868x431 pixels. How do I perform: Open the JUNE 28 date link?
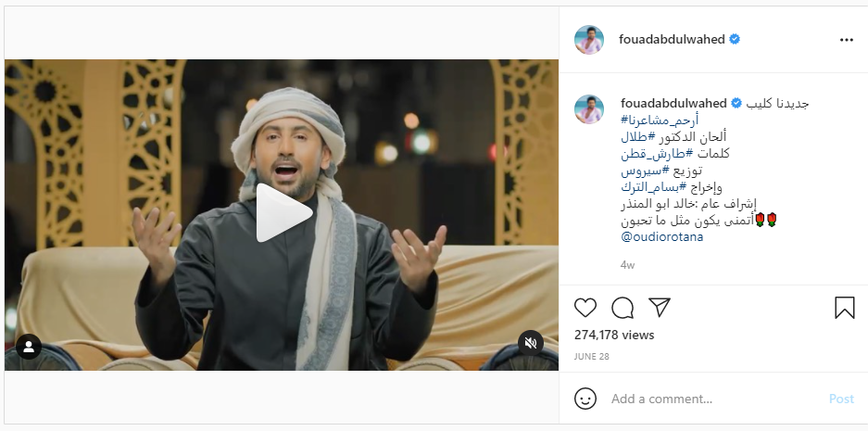(x=591, y=356)
